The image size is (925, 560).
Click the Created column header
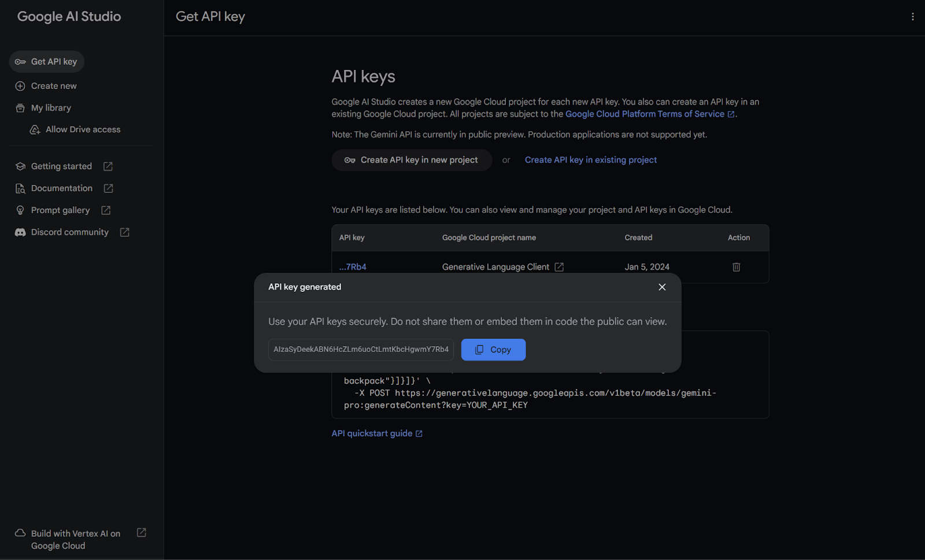638,238
